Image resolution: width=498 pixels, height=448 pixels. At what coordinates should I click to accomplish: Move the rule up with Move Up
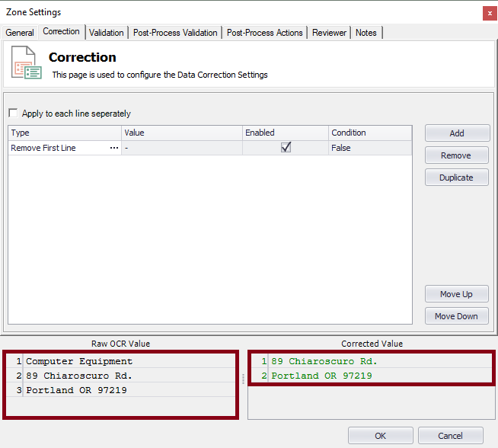pyautogui.click(x=456, y=294)
